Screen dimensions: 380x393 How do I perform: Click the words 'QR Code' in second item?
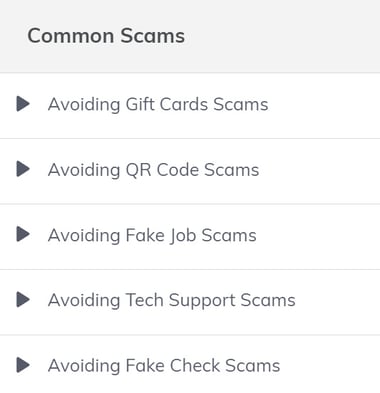[162, 170]
